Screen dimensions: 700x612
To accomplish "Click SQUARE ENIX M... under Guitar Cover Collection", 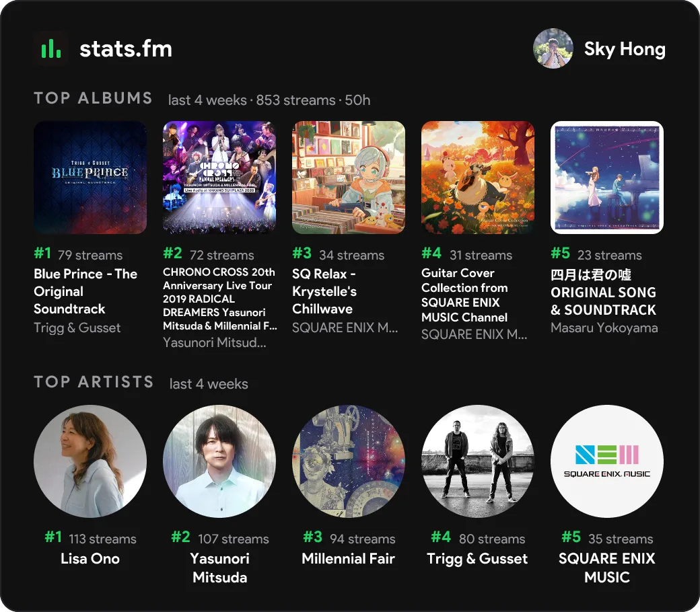I will click(x=474, y=334).
